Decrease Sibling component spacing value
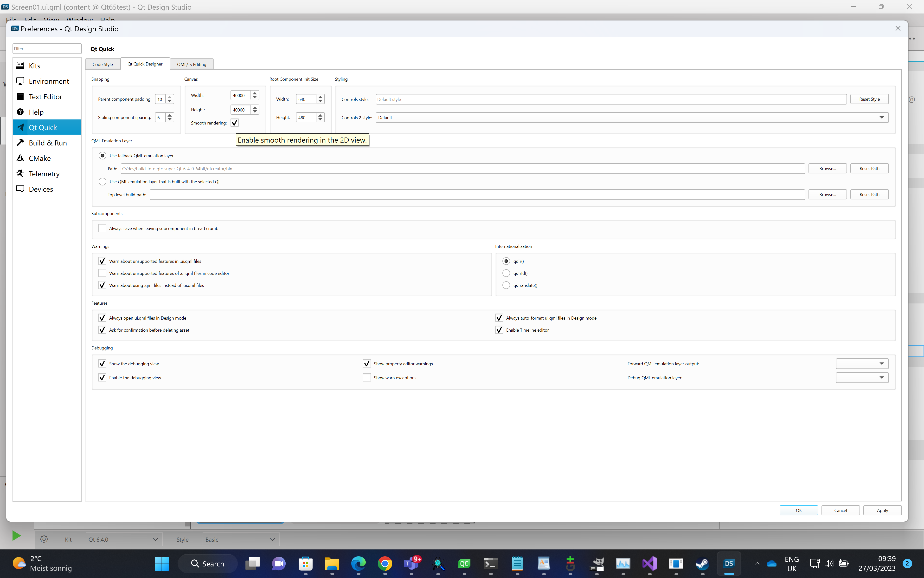924x578 pixels. click(170, 120)
